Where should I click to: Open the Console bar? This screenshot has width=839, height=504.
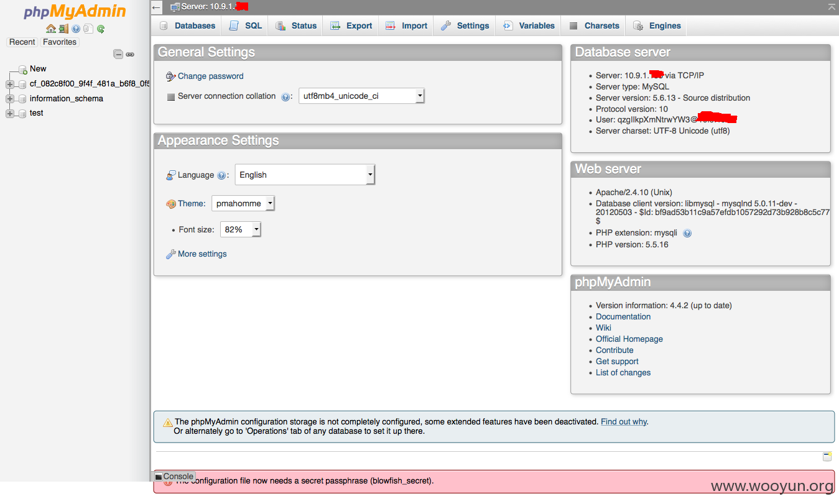175,477
